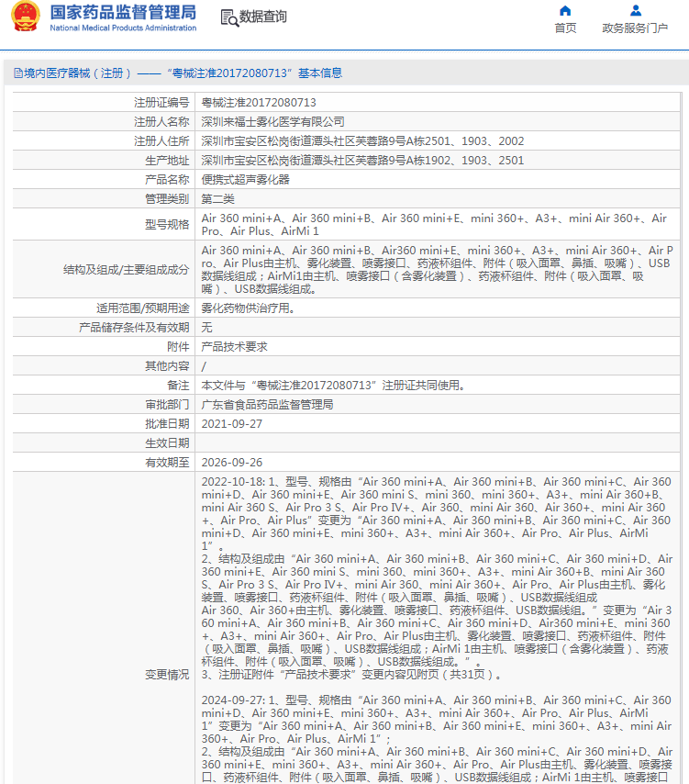Click the 产品名称 row label

(x=167, y=180)
